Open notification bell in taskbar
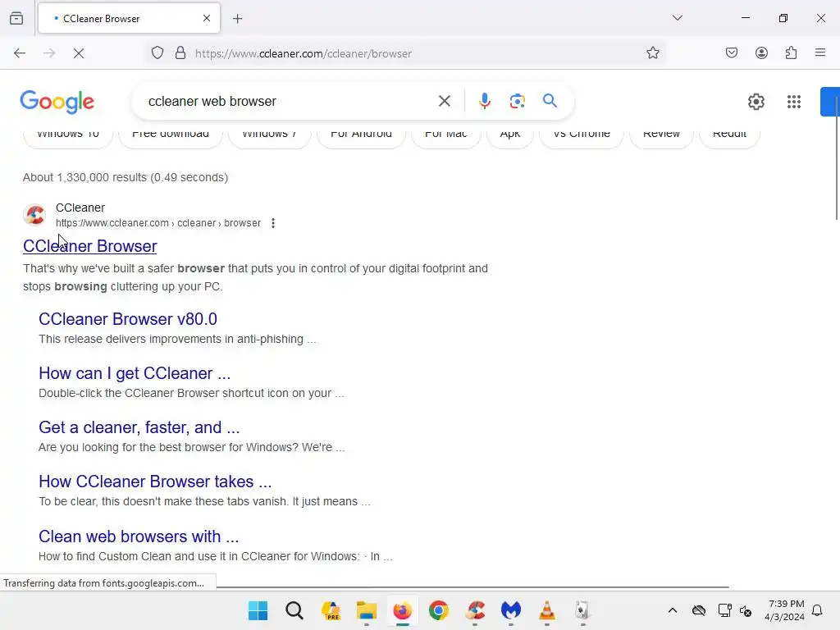Screen dimensions: 840x630 [817, 610]
